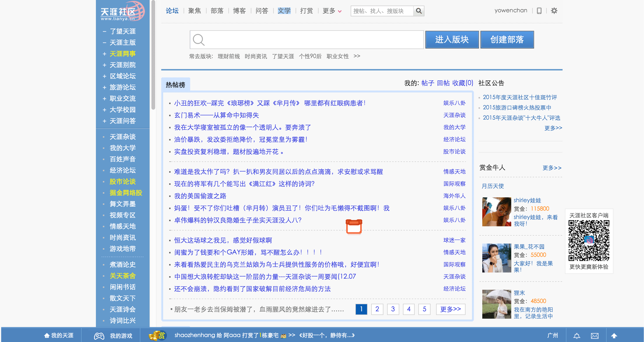Click the 进入版块 button
Viewport: 644px width, 342px height.
(x=452, y=39)
